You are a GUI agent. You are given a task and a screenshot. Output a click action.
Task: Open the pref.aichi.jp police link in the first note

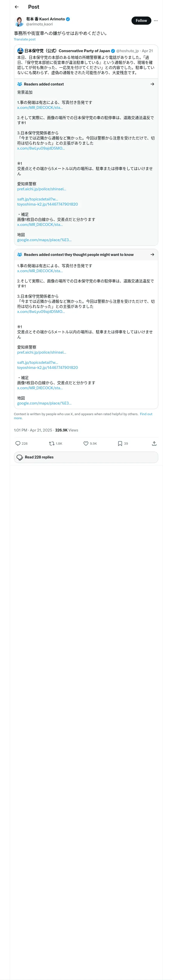pos(42,189)
